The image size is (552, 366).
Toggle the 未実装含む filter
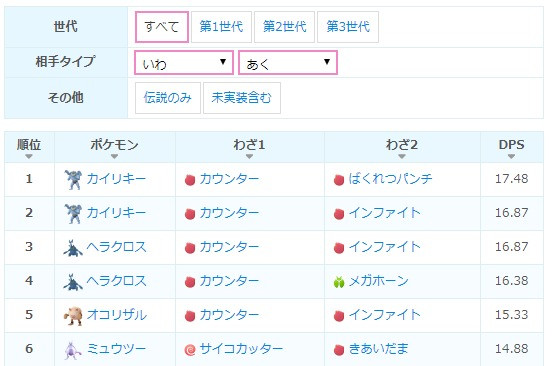click(242, 98)
